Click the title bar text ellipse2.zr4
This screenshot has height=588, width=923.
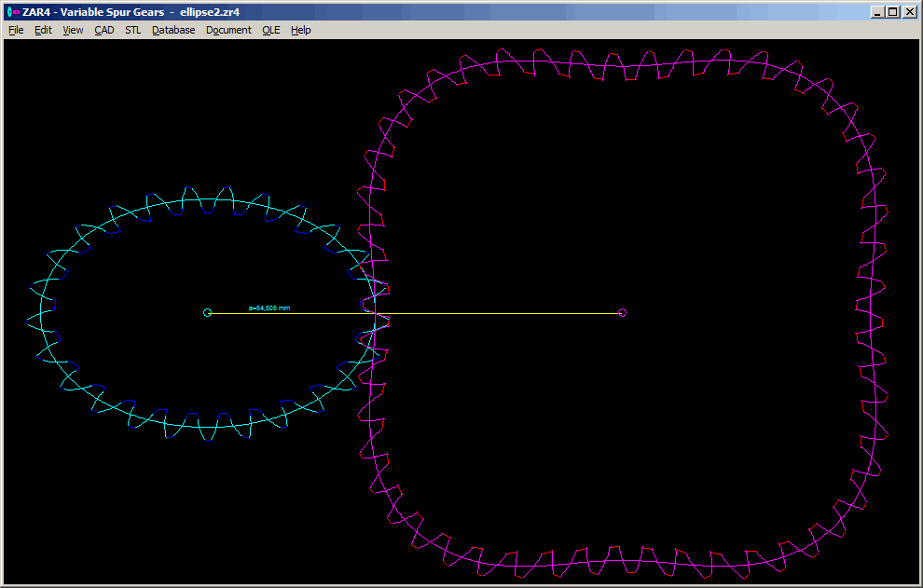[x=210, y=12]
